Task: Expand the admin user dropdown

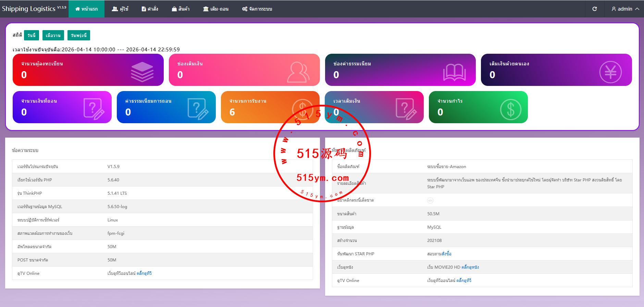Action: [625, 9]
